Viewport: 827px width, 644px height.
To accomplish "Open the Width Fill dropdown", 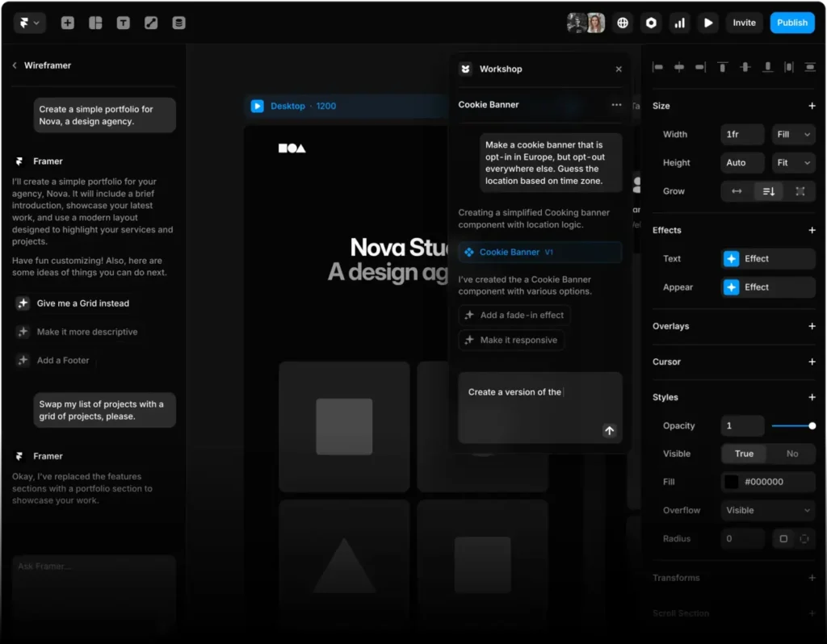I will coord(793,134).
